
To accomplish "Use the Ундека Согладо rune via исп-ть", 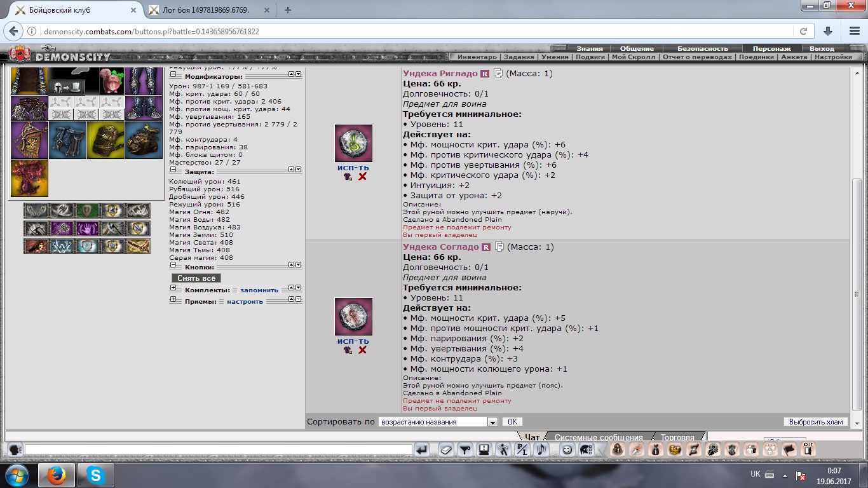I will coord(353,341).
